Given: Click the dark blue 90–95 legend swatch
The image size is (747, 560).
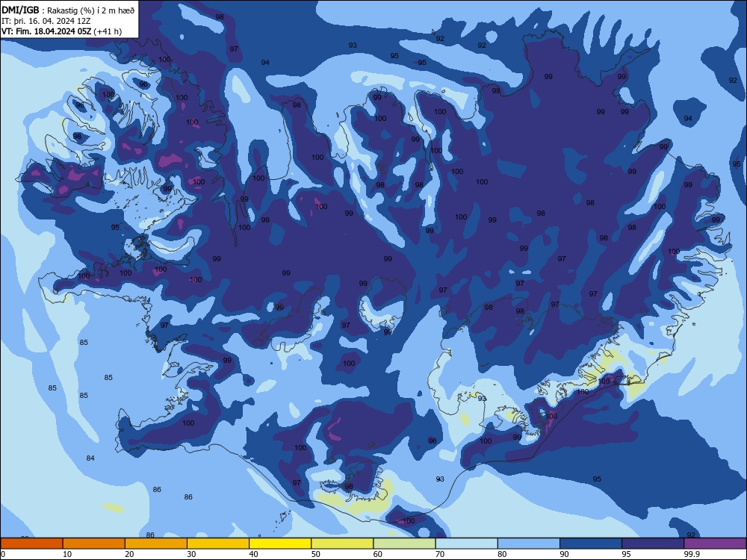Looking at the screenshot, I should click(x=591, y=544).
